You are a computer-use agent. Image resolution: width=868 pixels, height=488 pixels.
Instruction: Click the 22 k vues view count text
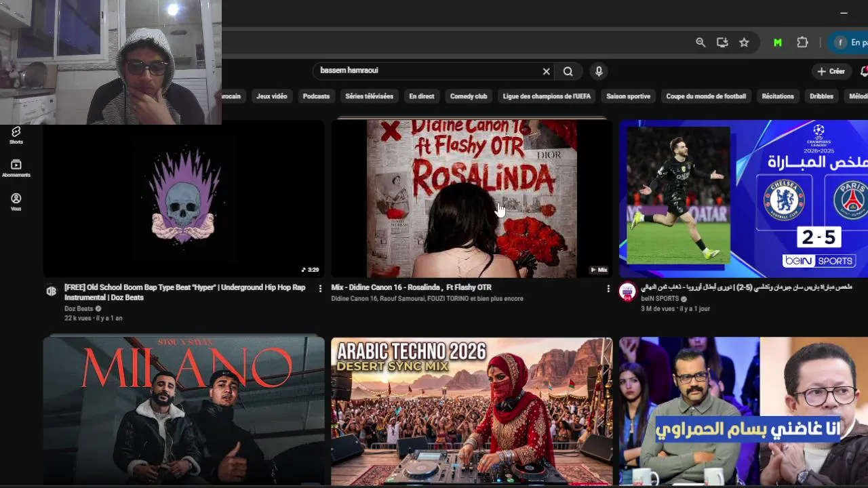coord(79,318)
